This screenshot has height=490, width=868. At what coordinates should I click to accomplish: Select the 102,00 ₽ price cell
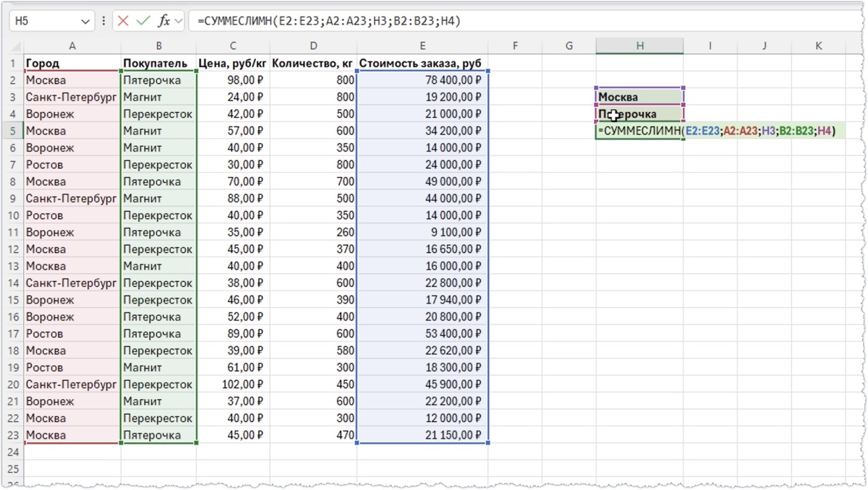[x=233, y=384]
